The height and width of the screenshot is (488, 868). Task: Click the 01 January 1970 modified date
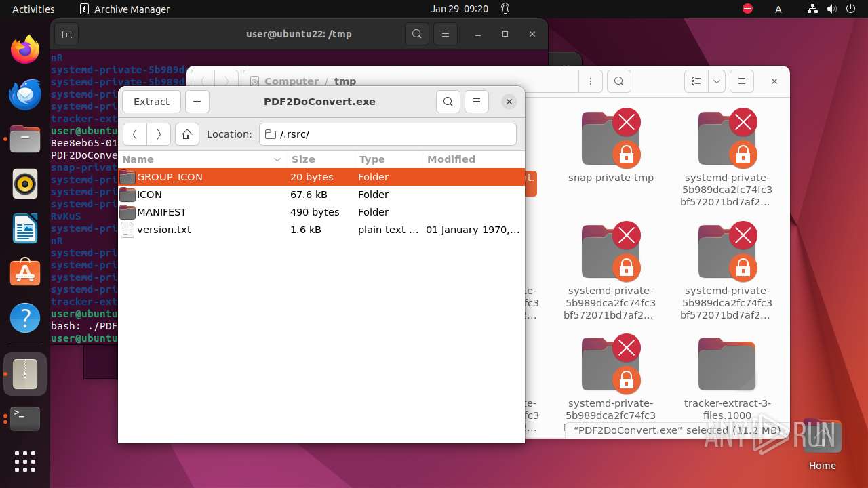pyautogui.click(x=473, y=230)
